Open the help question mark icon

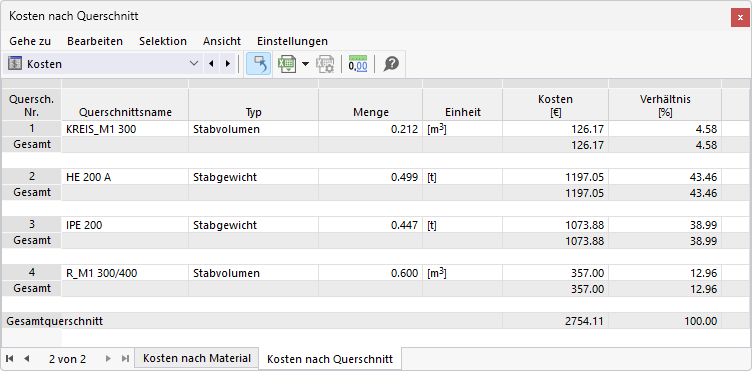tap(391, 64)
